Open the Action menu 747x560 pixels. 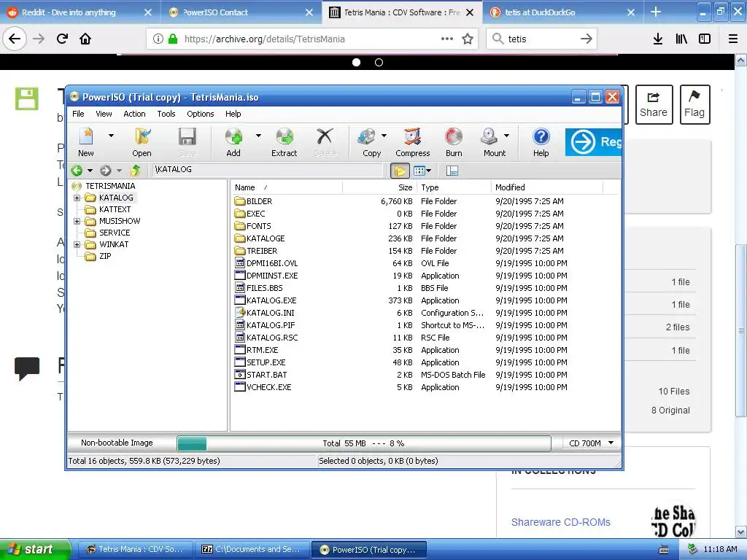[x=134, y=114]
